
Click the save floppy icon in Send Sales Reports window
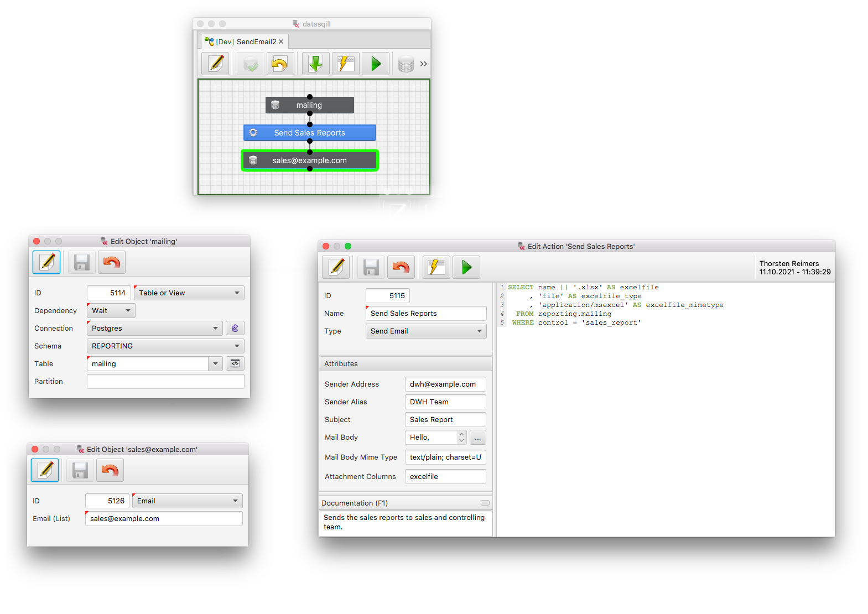tap(371, 268)
